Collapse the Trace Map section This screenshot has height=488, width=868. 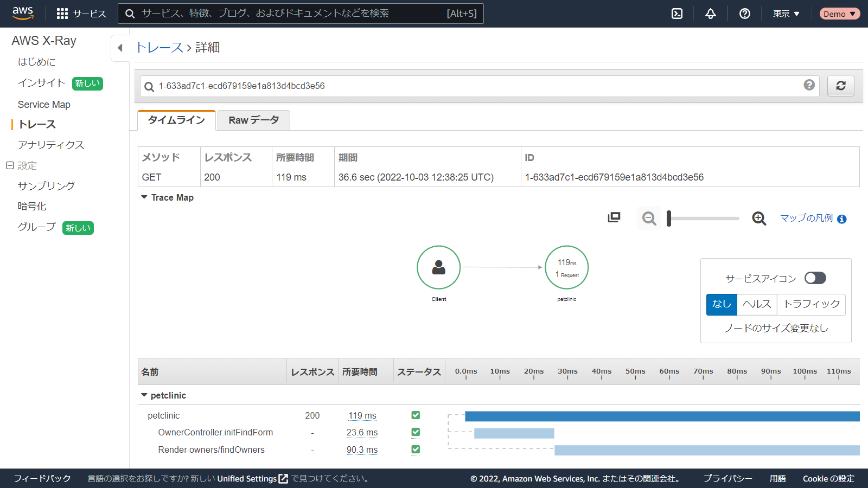tap(144, 197)
